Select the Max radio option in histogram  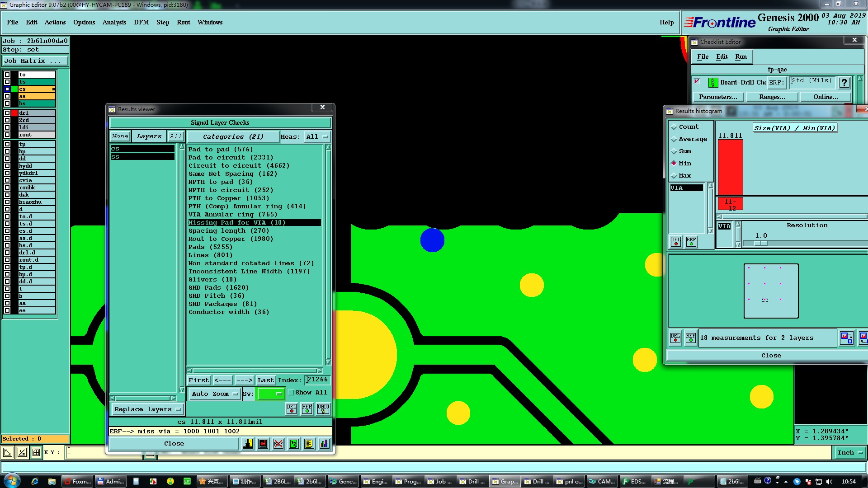tap(674, 176)
